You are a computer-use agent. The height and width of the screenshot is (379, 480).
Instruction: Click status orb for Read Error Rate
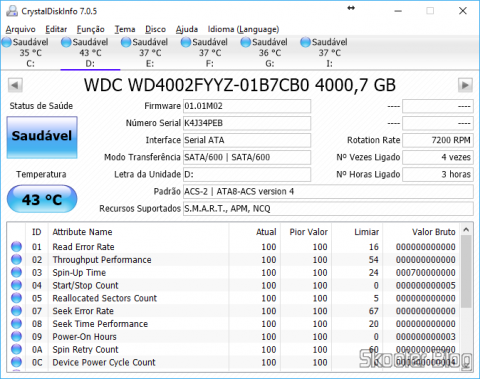point(16,247)
